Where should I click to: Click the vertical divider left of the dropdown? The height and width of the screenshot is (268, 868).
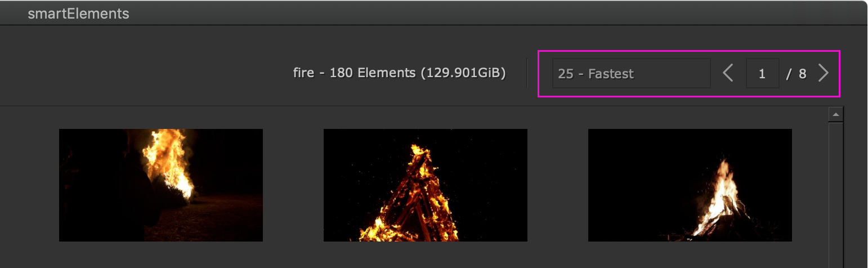[526, 73]
